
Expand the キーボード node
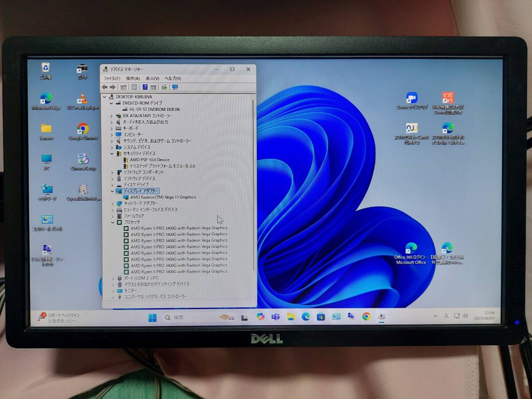coord(112,128)
